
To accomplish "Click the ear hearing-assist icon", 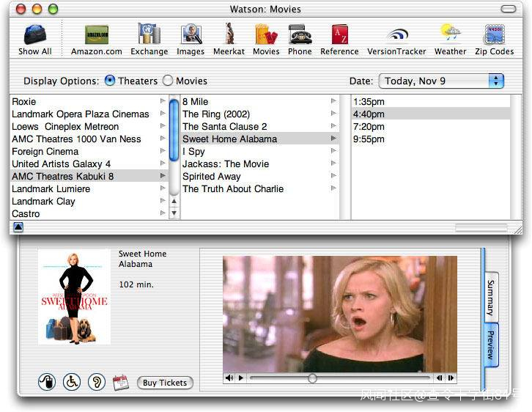I will [x=97, y=382].
